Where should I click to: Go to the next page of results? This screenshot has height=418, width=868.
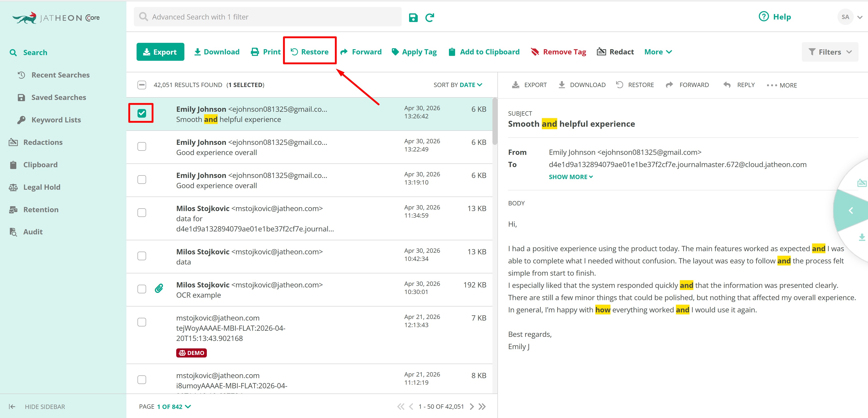(x=472, y=406)
